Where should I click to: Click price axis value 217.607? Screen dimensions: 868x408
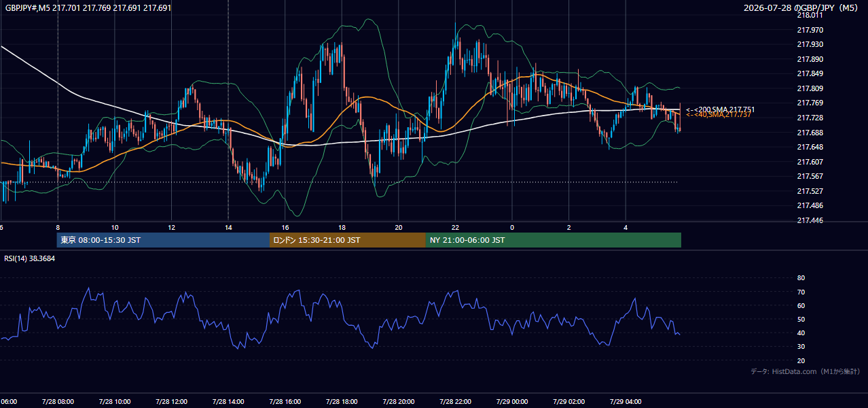click(x=810, y=162)
